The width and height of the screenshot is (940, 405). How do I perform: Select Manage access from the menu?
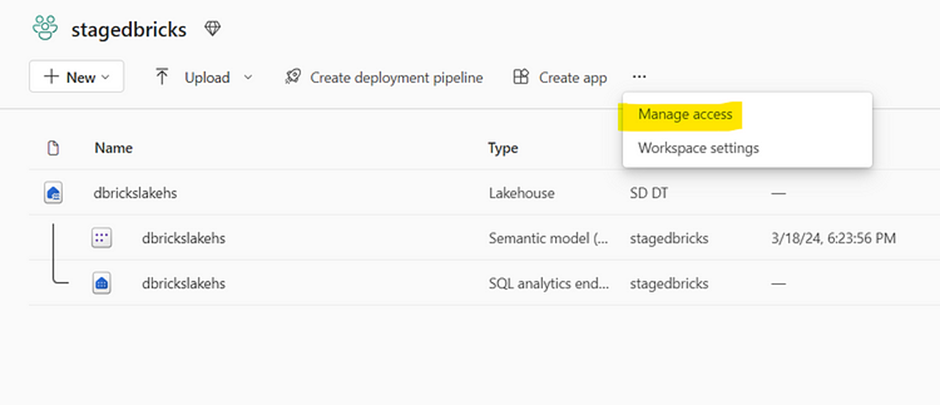685,115
